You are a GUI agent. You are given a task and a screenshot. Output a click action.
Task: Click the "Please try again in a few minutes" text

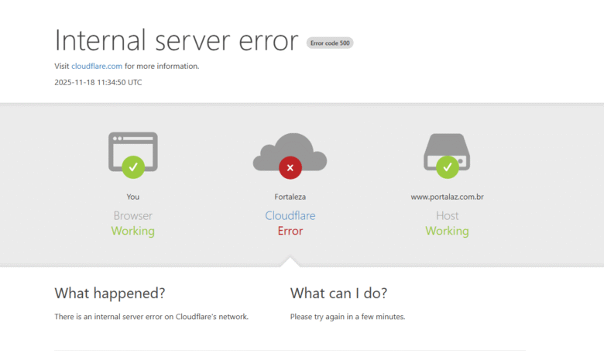[348, 316]
